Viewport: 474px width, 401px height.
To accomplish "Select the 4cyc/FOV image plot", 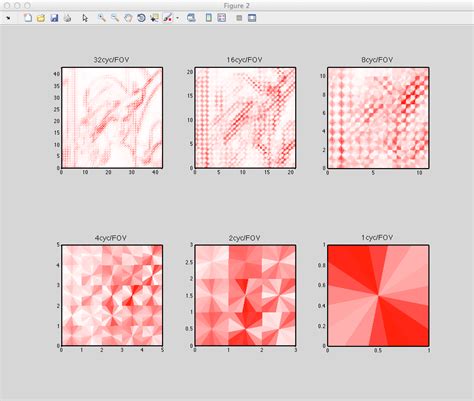I will pos(112,295).
